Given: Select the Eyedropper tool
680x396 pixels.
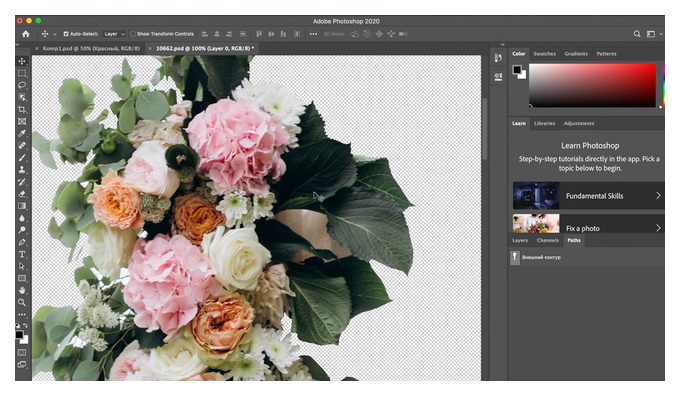Looking at the screenshot, I should 22,134.
